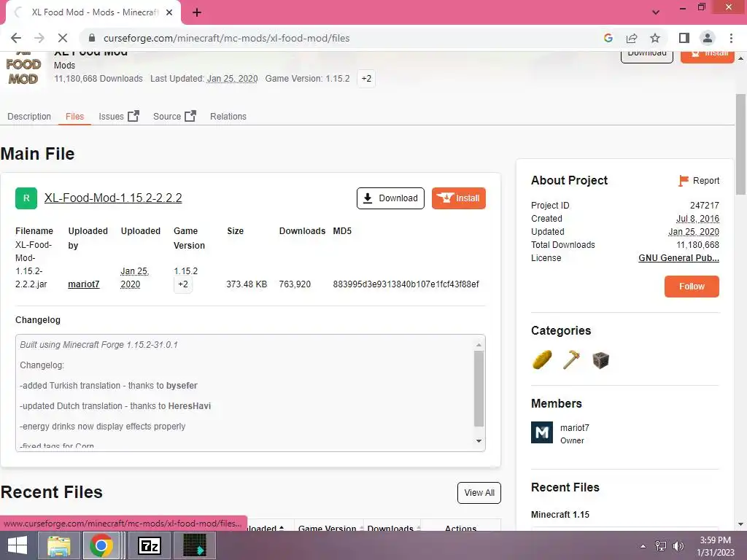747x560 pixels.
Task: Open File Explorer from taskbar
Action: coord(59,545)
